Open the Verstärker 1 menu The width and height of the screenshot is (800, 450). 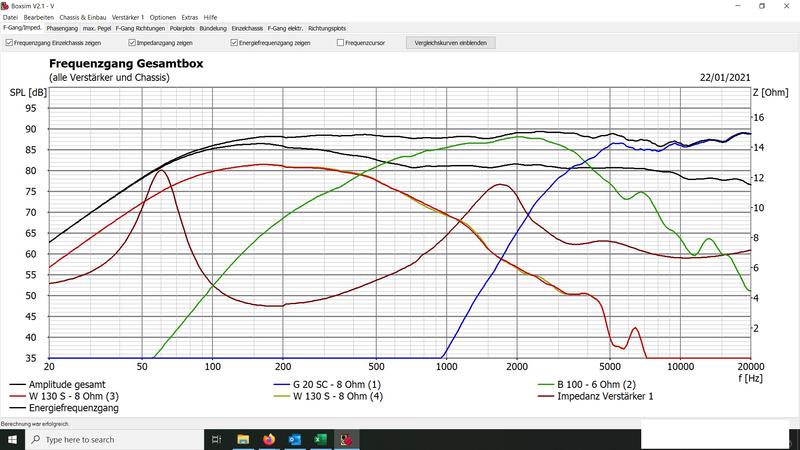click(128, 17)
